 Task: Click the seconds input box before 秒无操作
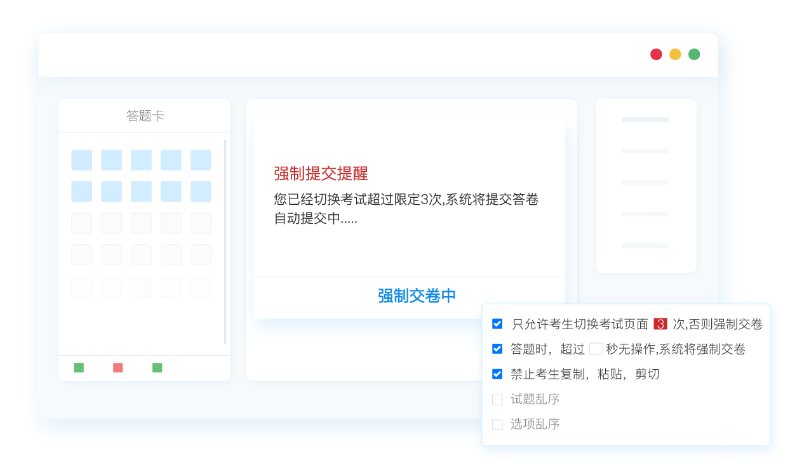pos(595,349)
